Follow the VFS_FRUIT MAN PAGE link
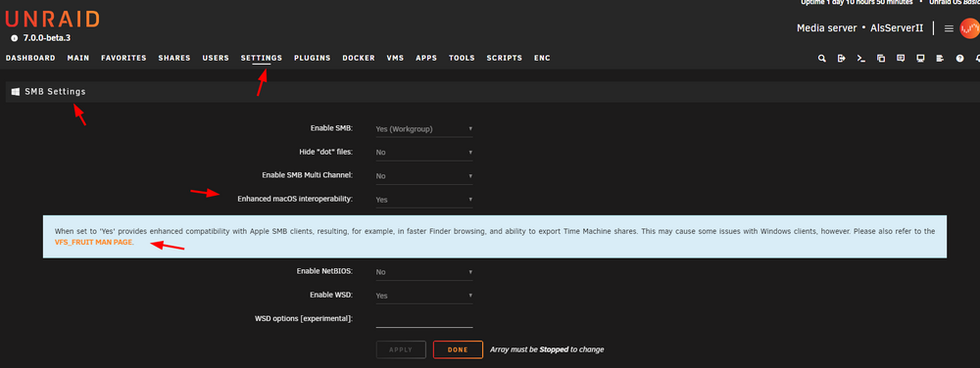 (94, 242)
